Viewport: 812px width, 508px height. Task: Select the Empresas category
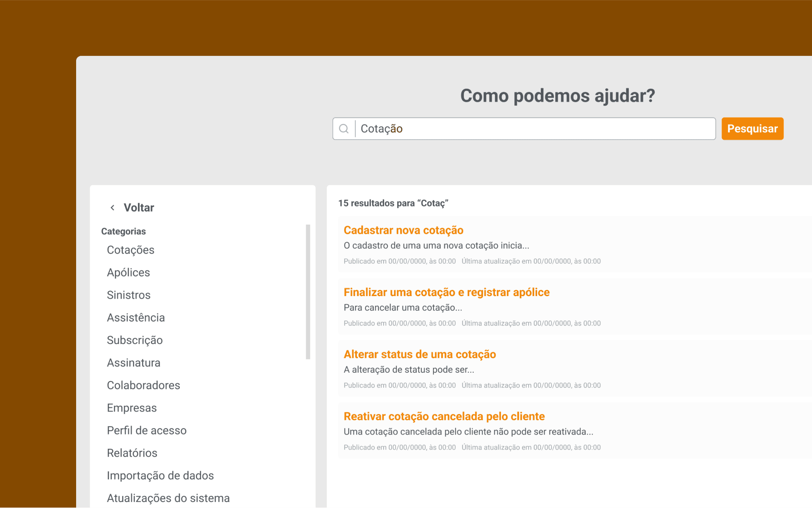(x=132, y=408)
